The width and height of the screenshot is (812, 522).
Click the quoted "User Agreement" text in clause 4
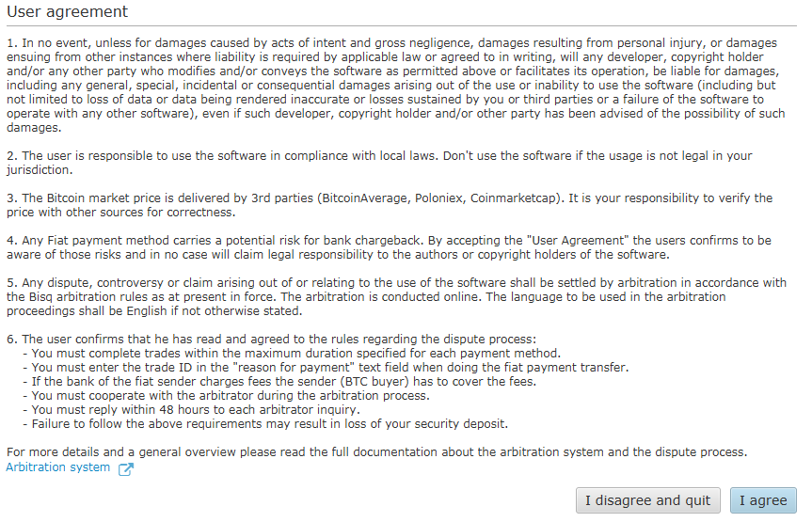click(578, 241)
